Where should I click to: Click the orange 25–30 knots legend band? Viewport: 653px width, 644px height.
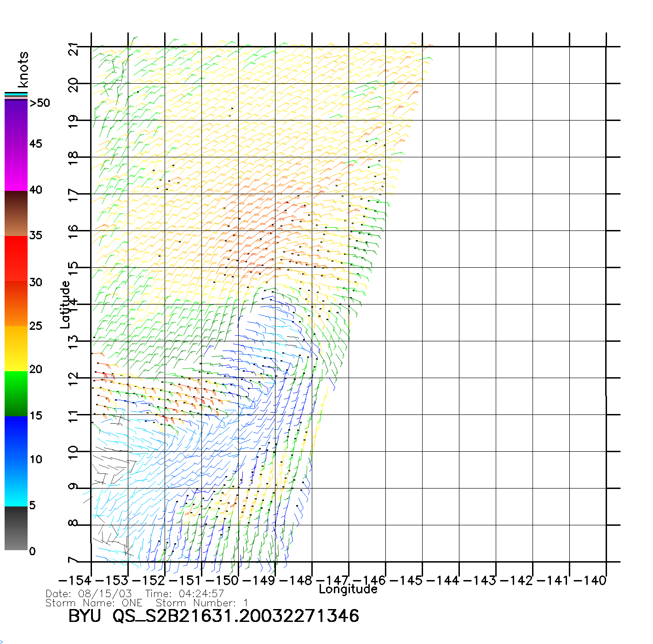(16, 304)
